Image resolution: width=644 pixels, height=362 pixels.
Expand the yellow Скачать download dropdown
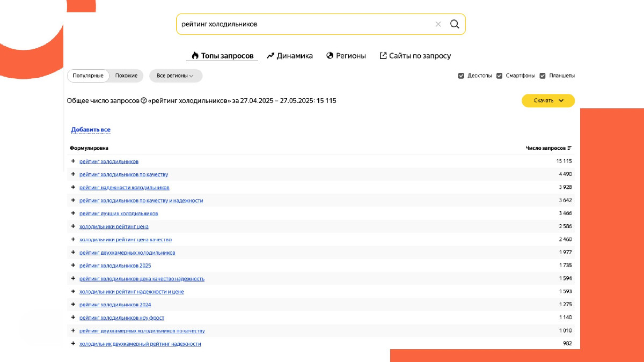pos(548,101)
